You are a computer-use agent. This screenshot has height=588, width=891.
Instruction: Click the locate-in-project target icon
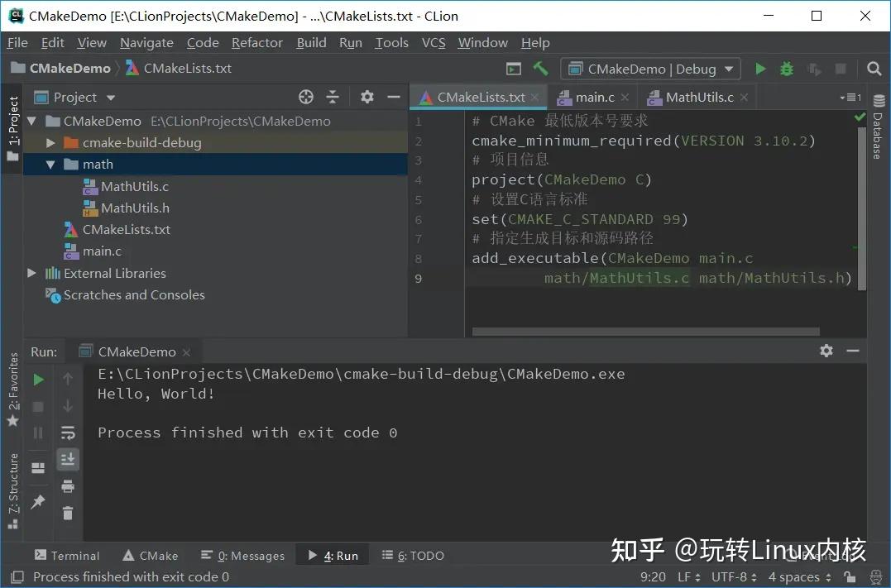306,97
